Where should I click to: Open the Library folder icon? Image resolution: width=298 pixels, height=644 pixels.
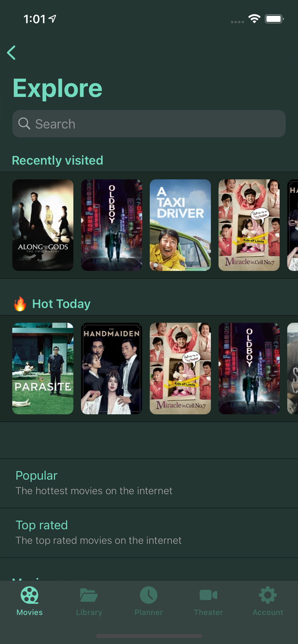(89, 595)
